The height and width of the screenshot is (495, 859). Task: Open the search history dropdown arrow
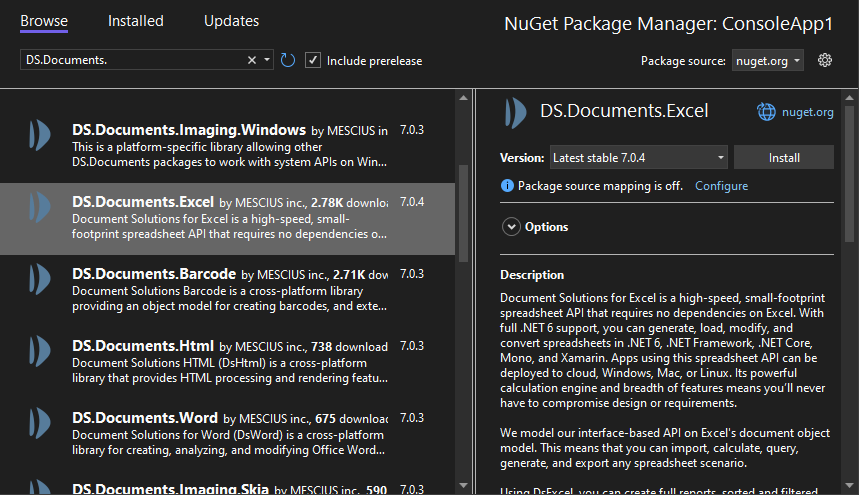click(x=267, y=60)
